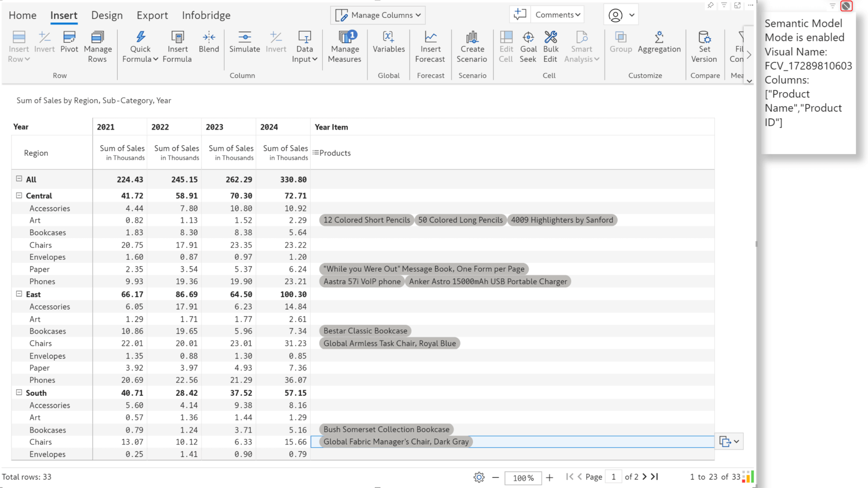Click the 12 Colored Short Pencils tag

point(367,220)
